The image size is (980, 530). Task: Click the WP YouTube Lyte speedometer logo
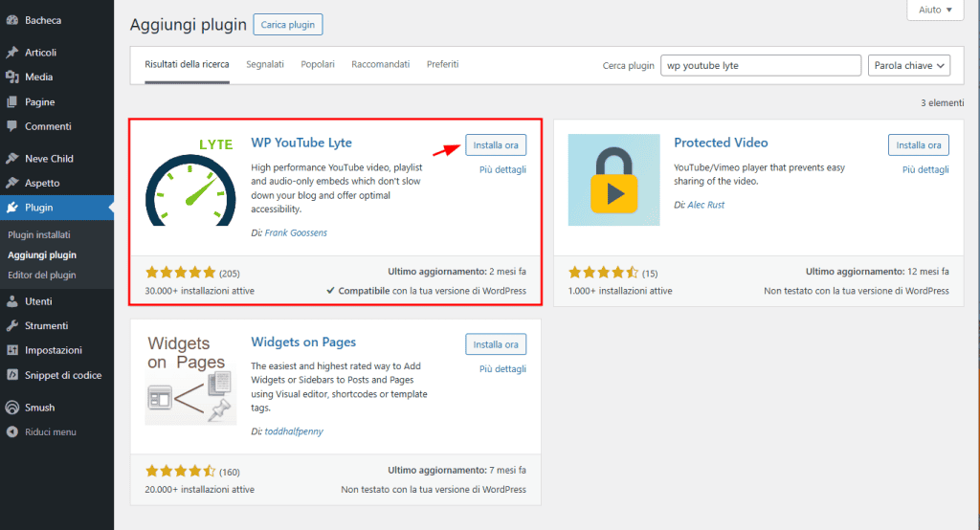coord(190,180)
